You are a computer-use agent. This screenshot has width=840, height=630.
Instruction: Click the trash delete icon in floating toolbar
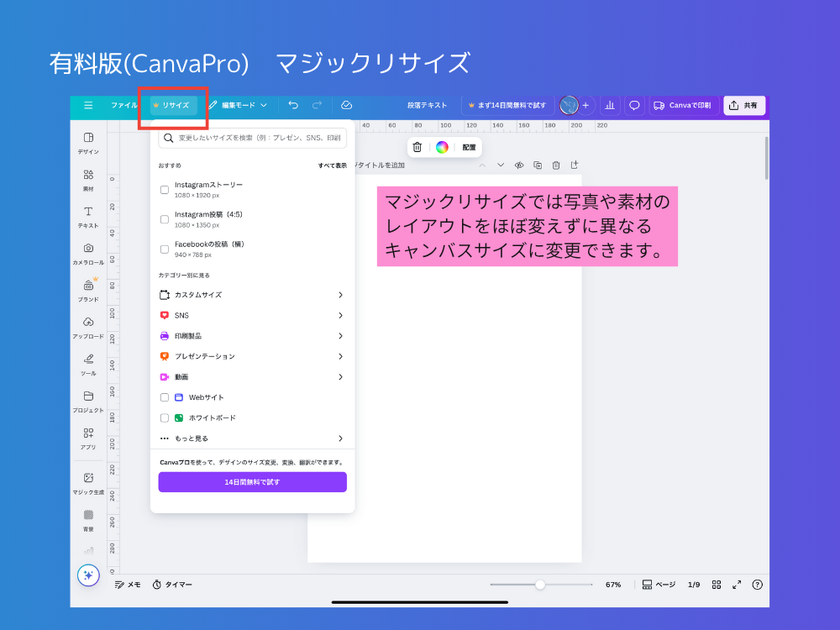417,147
